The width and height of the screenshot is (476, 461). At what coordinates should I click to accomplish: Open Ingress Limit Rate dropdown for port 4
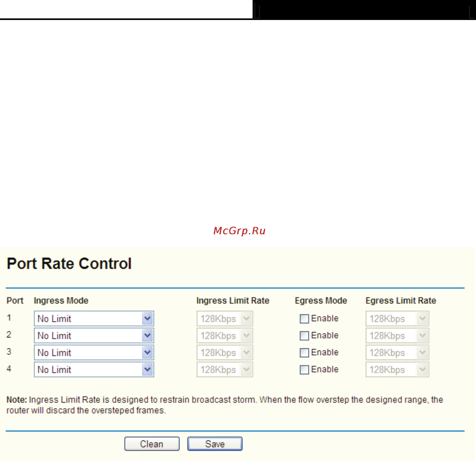tap(225, 369)
